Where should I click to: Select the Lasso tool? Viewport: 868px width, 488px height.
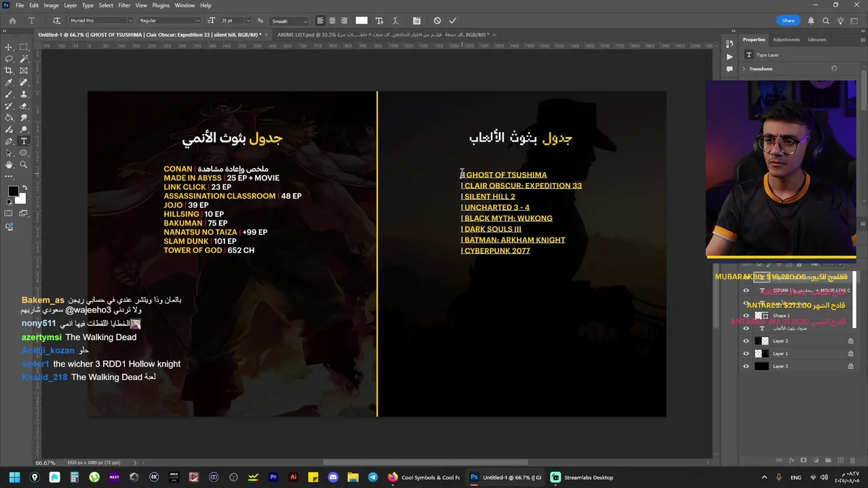pyautogui.click(x=9, y=59)
